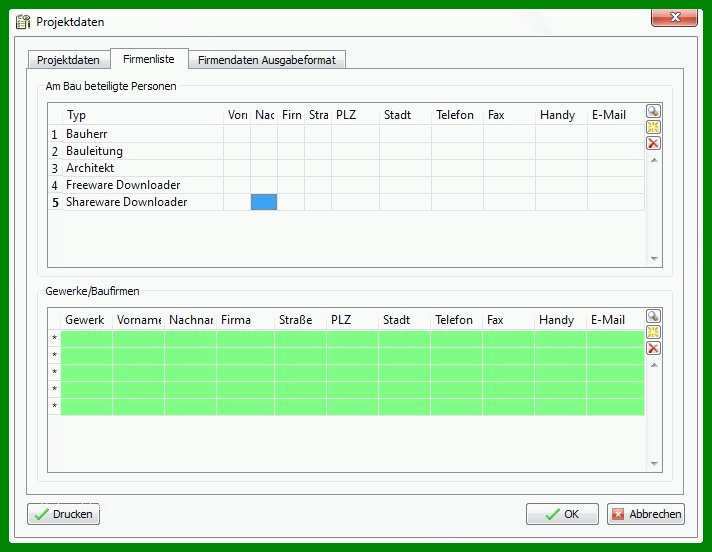Click E-Mail header in Personen table
The image size is (712, 552).
(616, 115)
